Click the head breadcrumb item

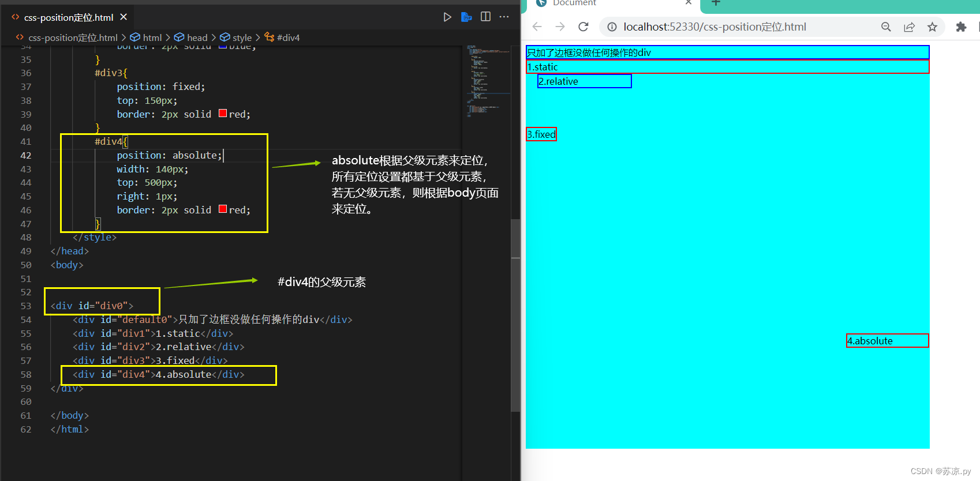click(x=197, y=37)
